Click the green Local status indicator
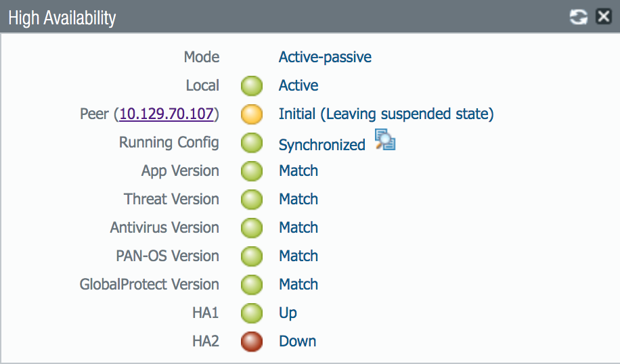620x364 pixels. (252, 86)
